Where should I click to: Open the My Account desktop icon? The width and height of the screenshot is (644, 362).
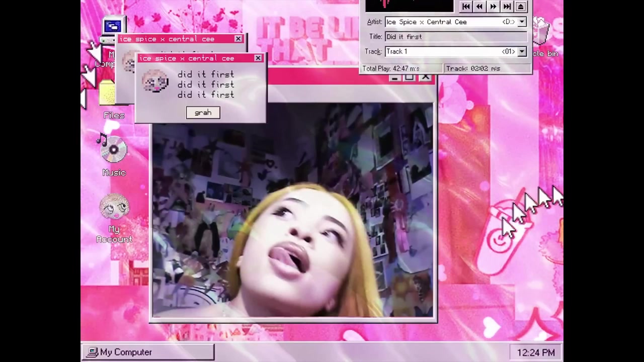[114, 218]
